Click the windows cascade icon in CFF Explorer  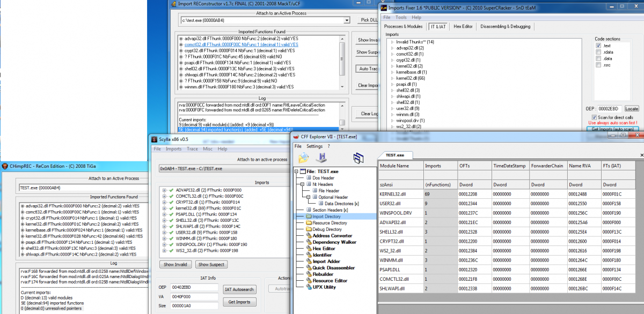(357, 158)
